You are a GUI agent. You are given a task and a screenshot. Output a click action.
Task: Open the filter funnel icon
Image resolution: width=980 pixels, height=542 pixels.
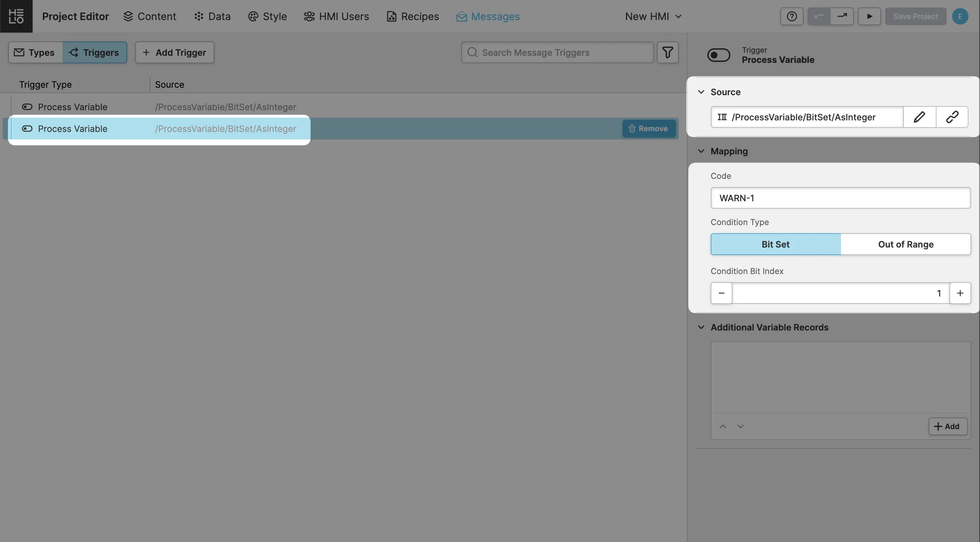[667, 52]
